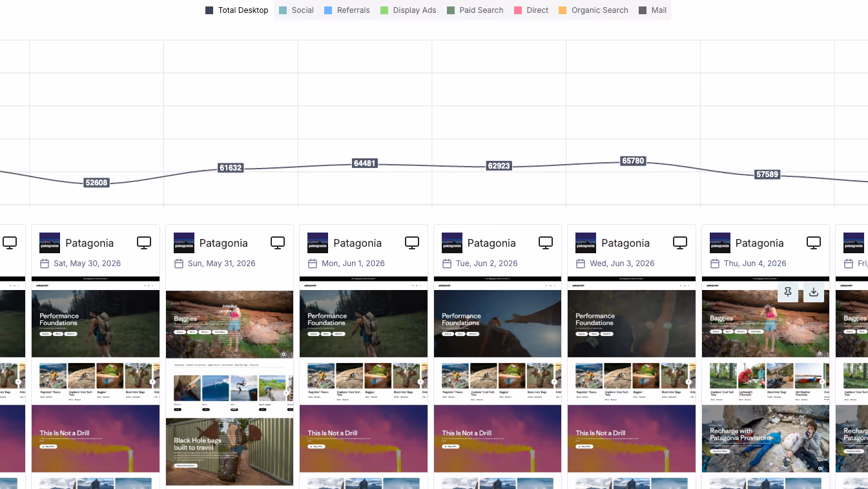Click the "Patagonia" title on the Tue, Jun 2 card

click(x=491, y=243)
